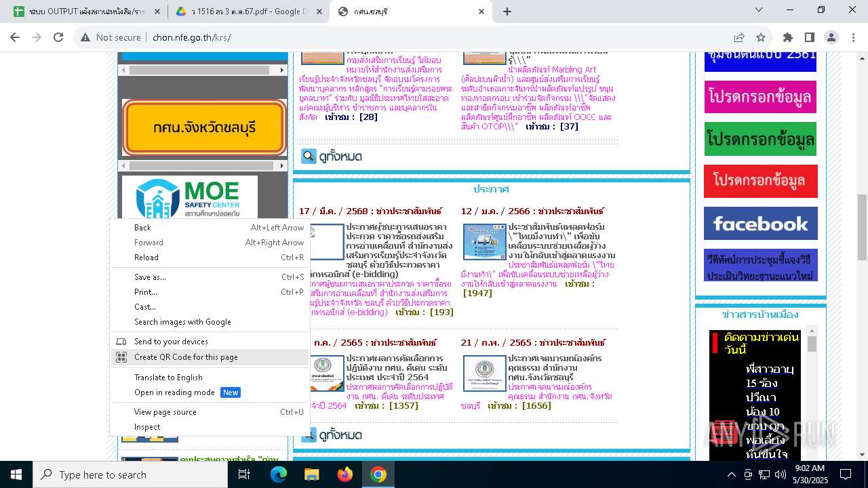The width and height of the screenshot is (868, 488).
Task: Select Inspect in context menu
Action: coord(210,427)
